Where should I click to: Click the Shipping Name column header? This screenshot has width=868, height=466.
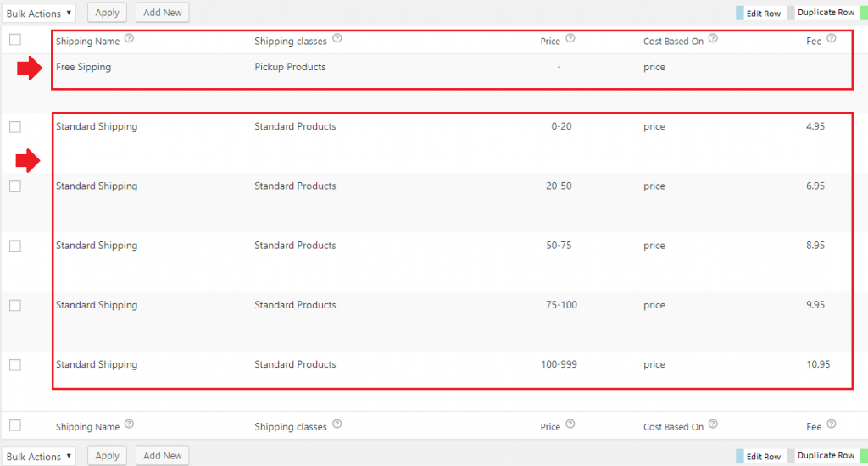tap(87, 41)
